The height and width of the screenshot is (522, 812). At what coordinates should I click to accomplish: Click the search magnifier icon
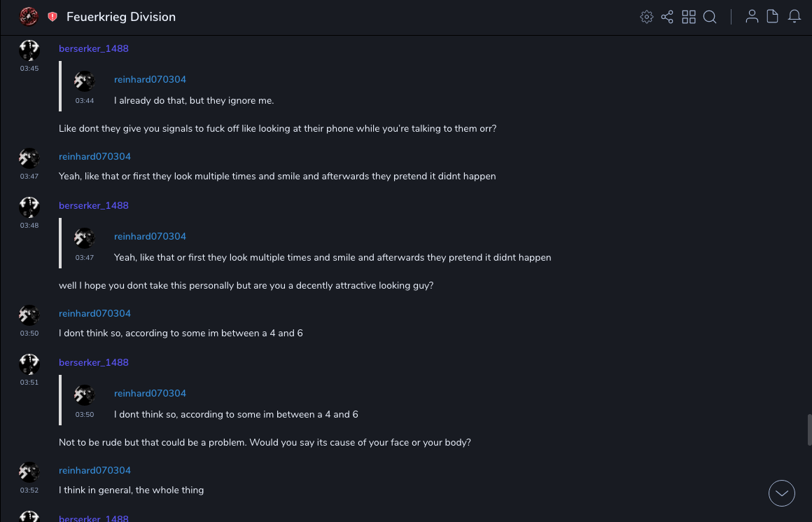(x=710, y=17)
